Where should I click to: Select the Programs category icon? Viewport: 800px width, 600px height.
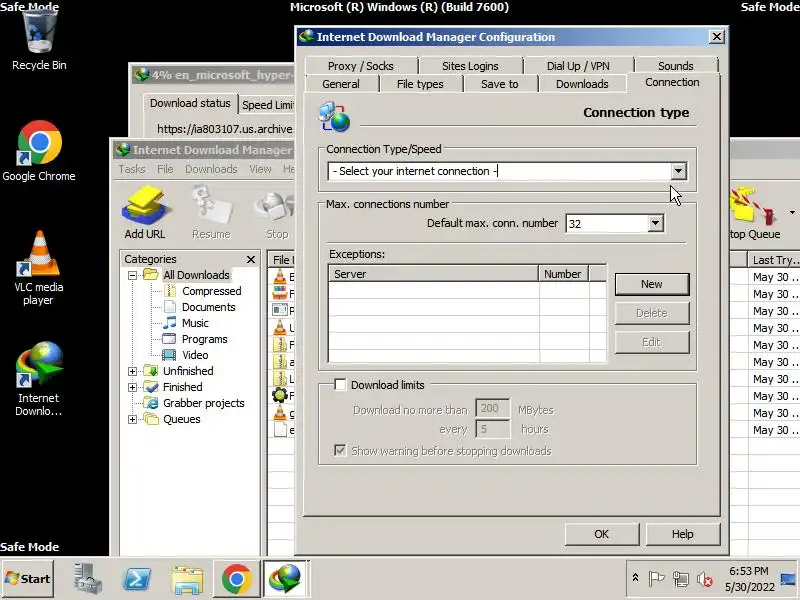tap(169, 339)
